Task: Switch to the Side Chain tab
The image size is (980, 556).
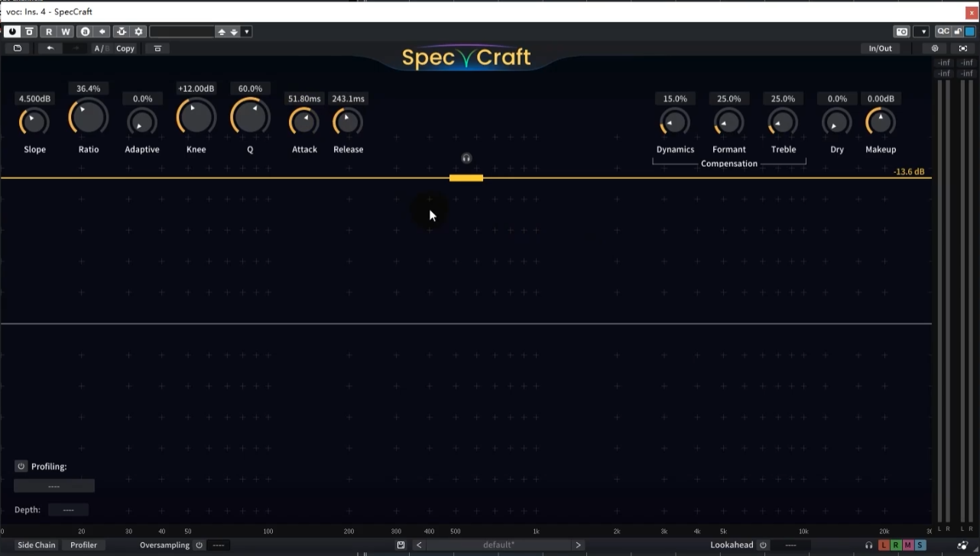Action: tap(36, 545)
